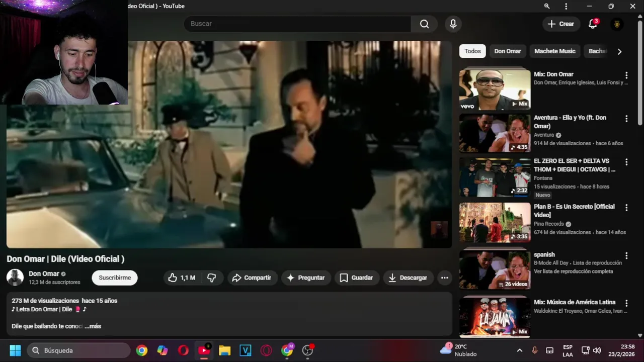Show more filter chips with right arrow
This screenshot has width=644, height=362.
tap(619, 51)
